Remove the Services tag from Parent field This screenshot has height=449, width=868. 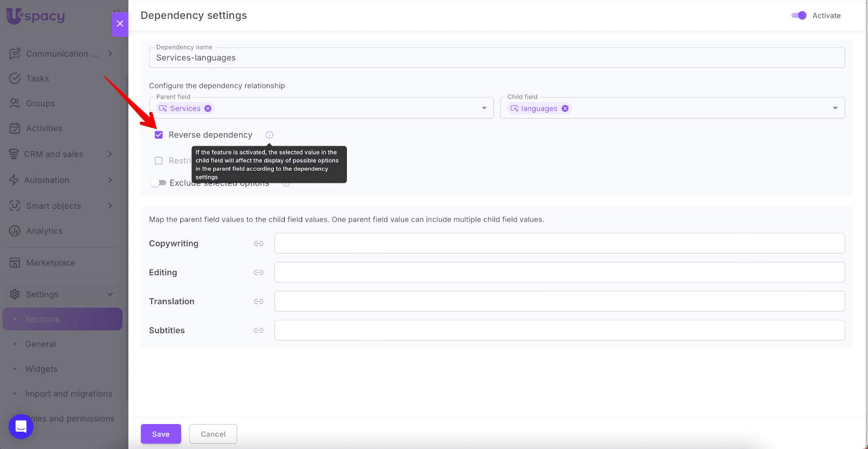(x=208, y=108)
